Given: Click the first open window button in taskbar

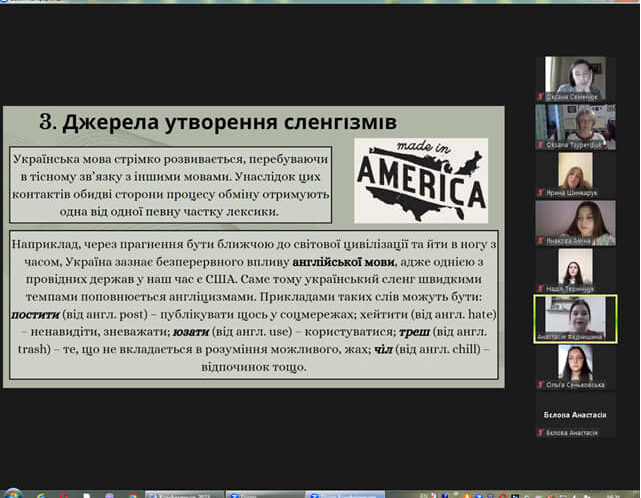Looking at the screenshot, I should [183, 493].
